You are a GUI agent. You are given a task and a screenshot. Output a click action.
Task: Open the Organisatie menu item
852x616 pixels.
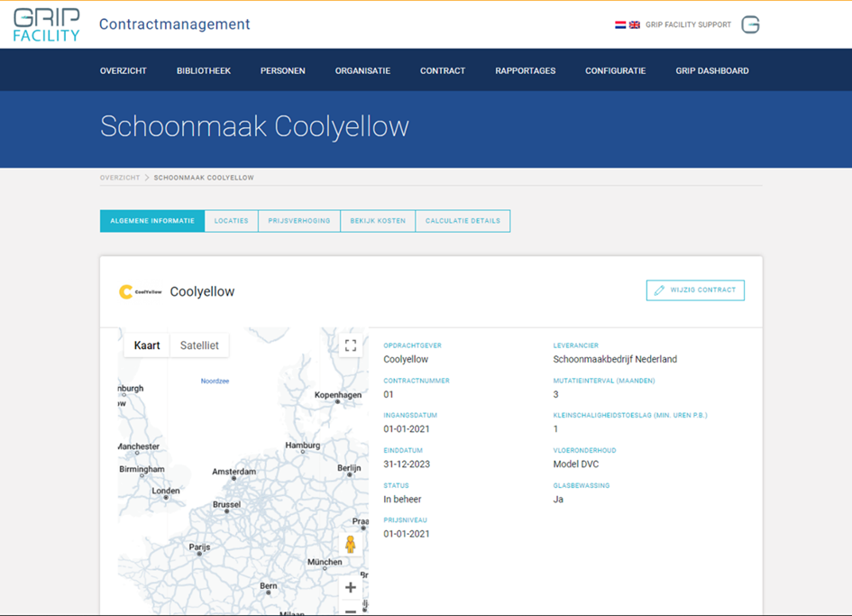[363, 70]
